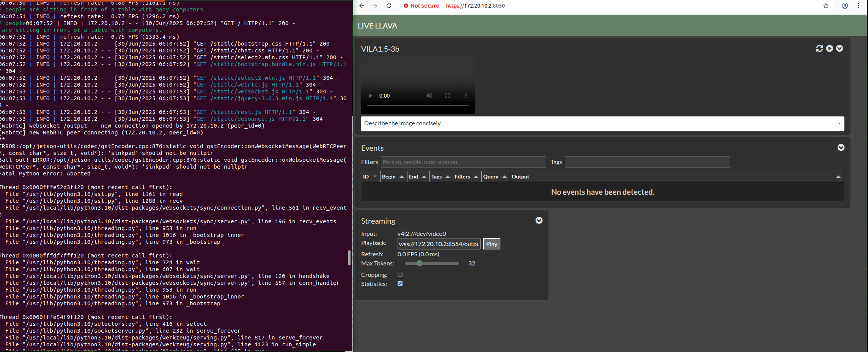Click the browser forward arrow

375,6
